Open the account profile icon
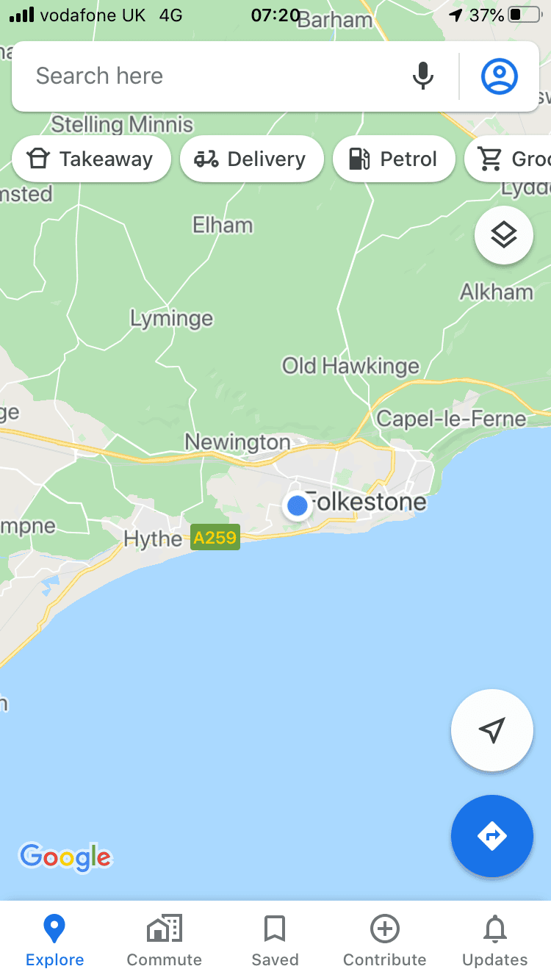The width and height of the screenshot is (551, 980). coord(500,76)
